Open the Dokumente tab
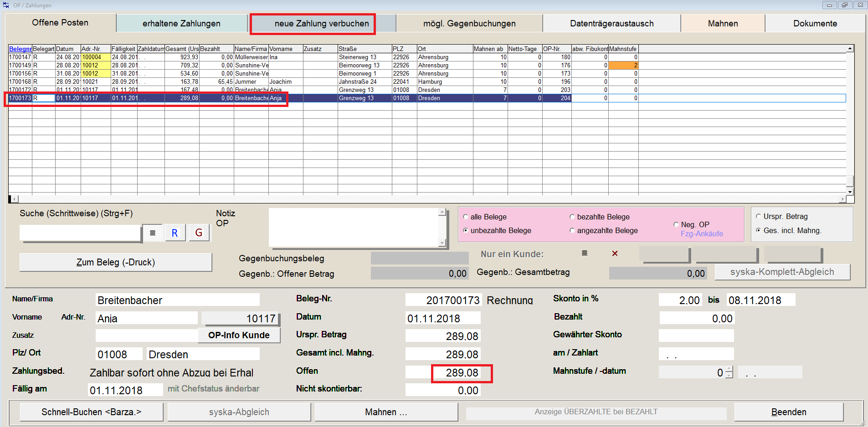This screenshot has width=868, height=427. [815, 23]
